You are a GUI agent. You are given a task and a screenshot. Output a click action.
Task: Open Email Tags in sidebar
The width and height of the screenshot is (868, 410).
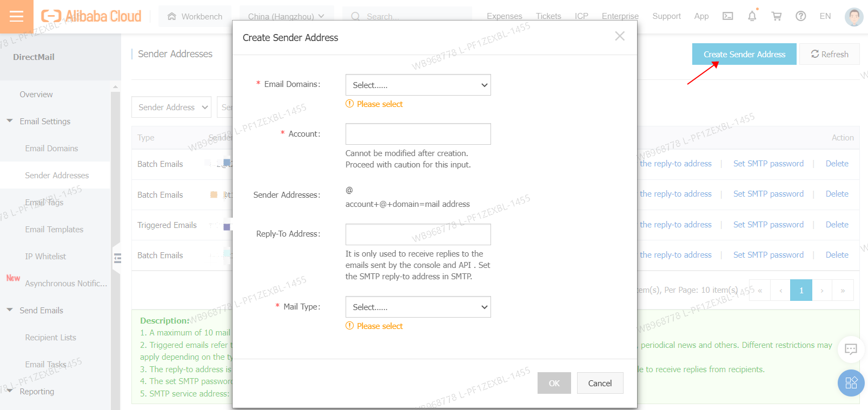click(x=44, y=202)
